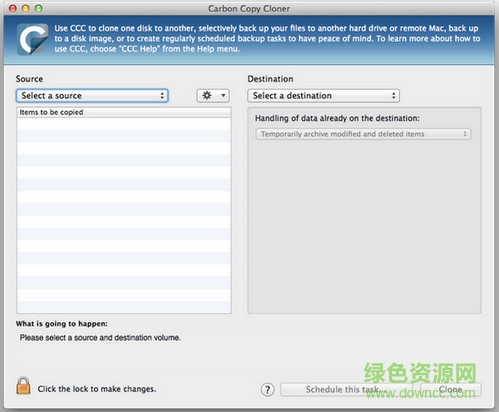499x412 pixels.
Task: Click the Schedule this task button
Action: (347, 389)
